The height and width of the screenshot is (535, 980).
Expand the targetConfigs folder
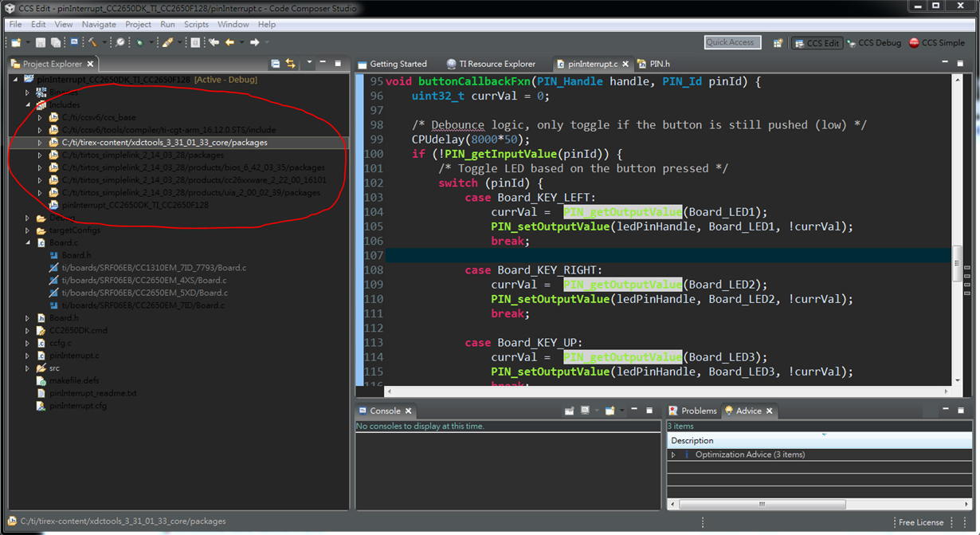(27, 230)
